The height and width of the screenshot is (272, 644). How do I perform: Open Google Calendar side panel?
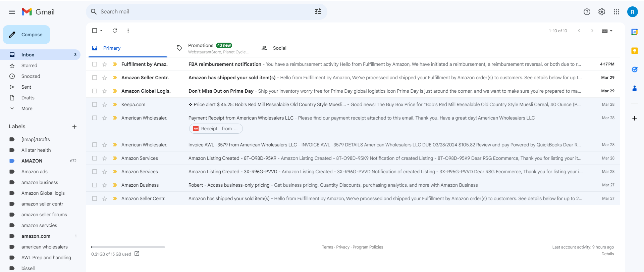pos(635,32)
